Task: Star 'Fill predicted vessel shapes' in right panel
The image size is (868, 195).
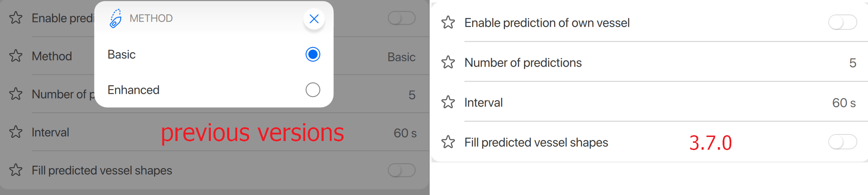Action: coord(448,142)
